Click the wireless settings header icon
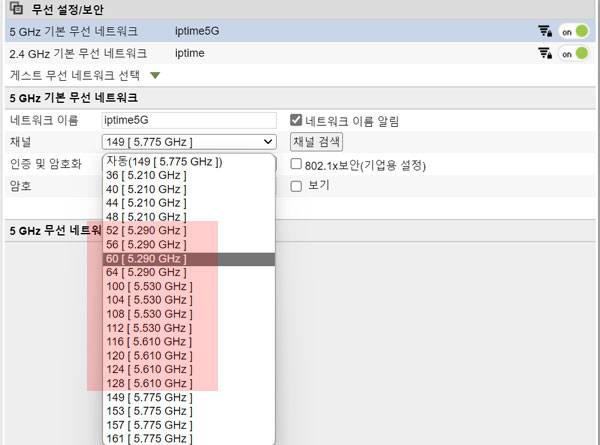600x445 pixels. tap(11, 10)
